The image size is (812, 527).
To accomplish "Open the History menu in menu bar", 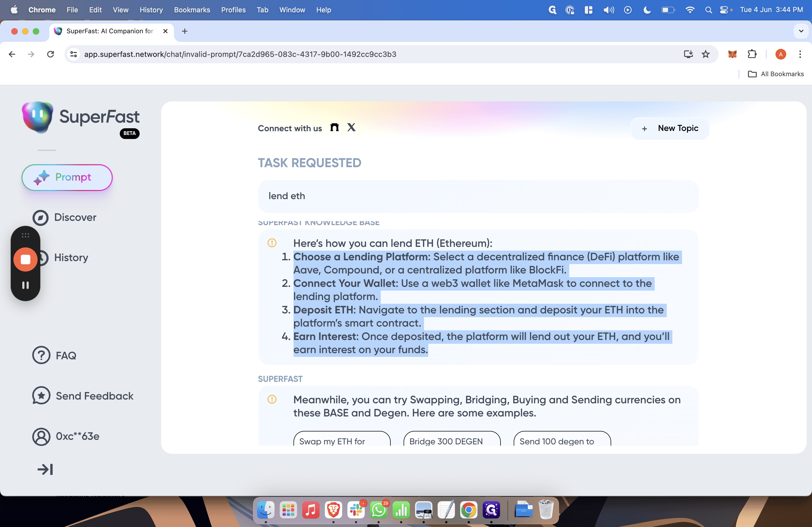I will click(x=151, y=10).
